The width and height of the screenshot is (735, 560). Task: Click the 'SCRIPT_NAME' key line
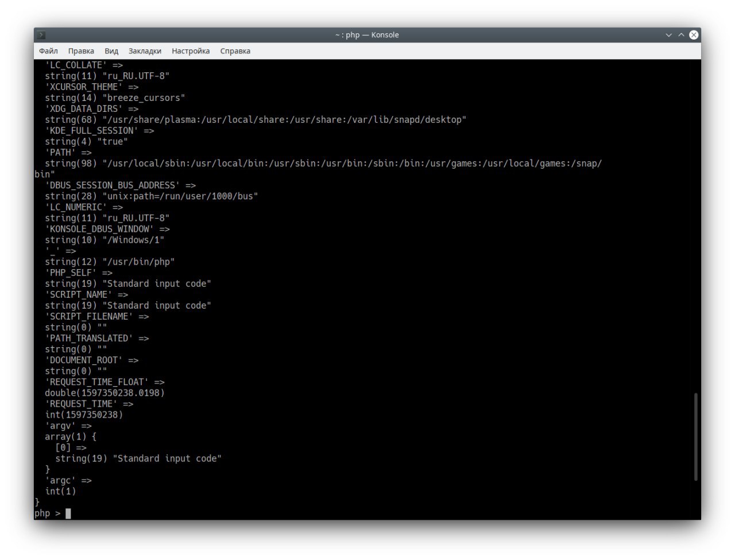(87, 294)
